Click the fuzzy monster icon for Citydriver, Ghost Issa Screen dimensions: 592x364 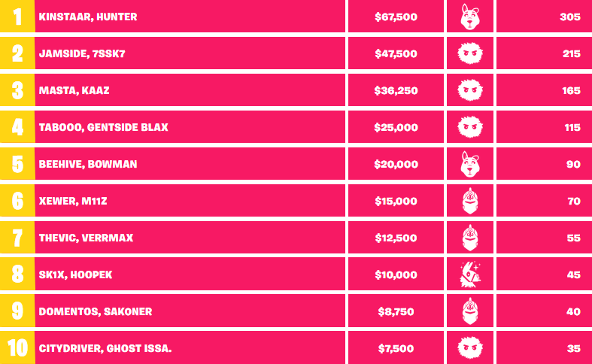[x=470, y=348]
